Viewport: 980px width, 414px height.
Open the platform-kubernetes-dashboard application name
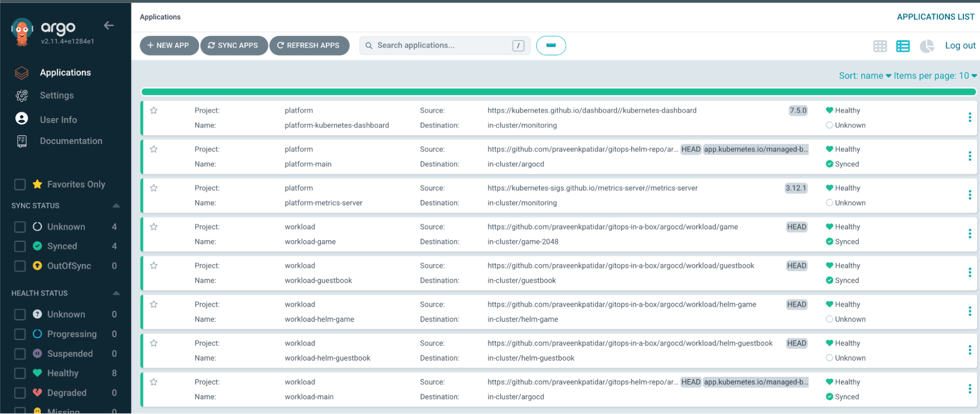coord(337,125)
